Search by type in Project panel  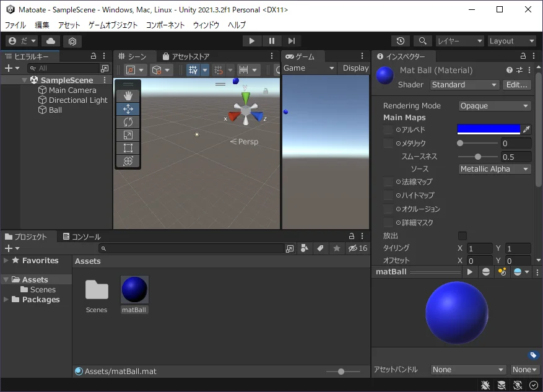(305, 248)
